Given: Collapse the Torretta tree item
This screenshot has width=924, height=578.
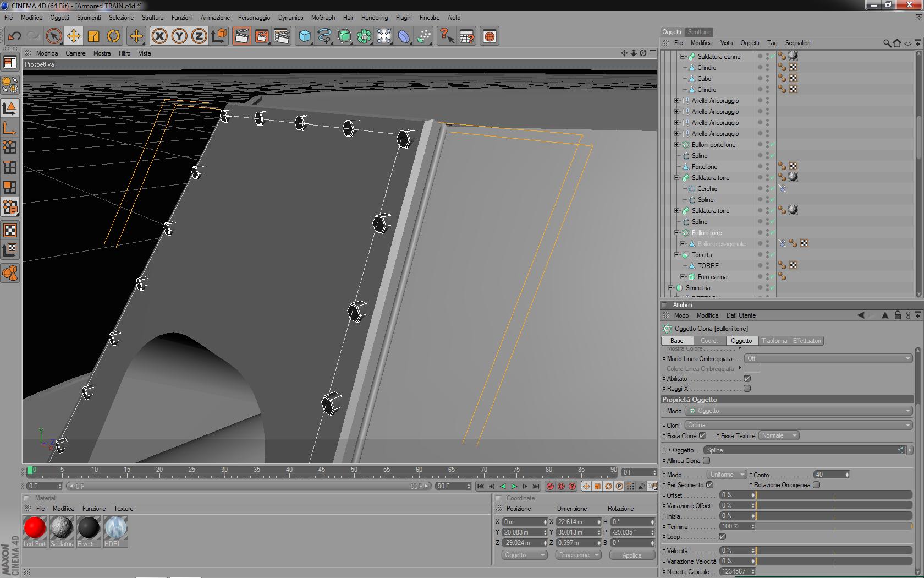Looking at the screenshot, I should [677, 255].
